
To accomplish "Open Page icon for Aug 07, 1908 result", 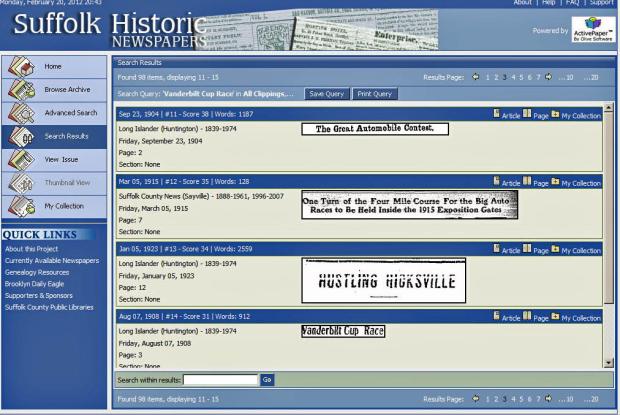I will (x=527, y=316).
